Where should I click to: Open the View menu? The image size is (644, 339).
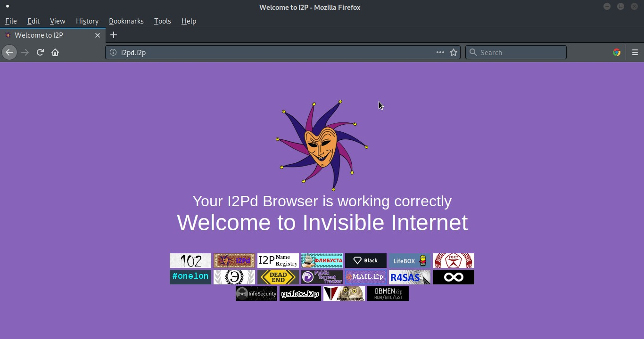58,21
